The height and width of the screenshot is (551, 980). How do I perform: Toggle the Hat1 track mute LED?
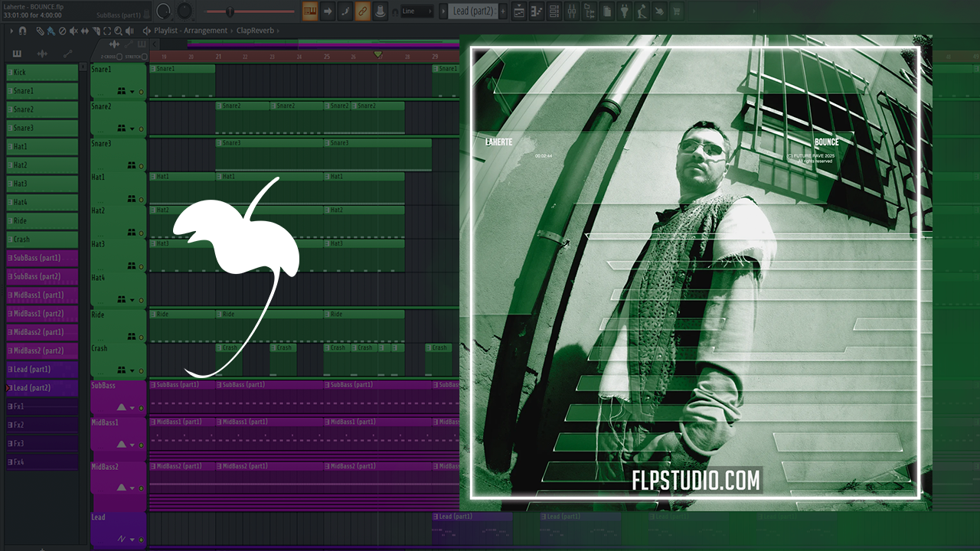pyautogui.click(x=141, y=198)
